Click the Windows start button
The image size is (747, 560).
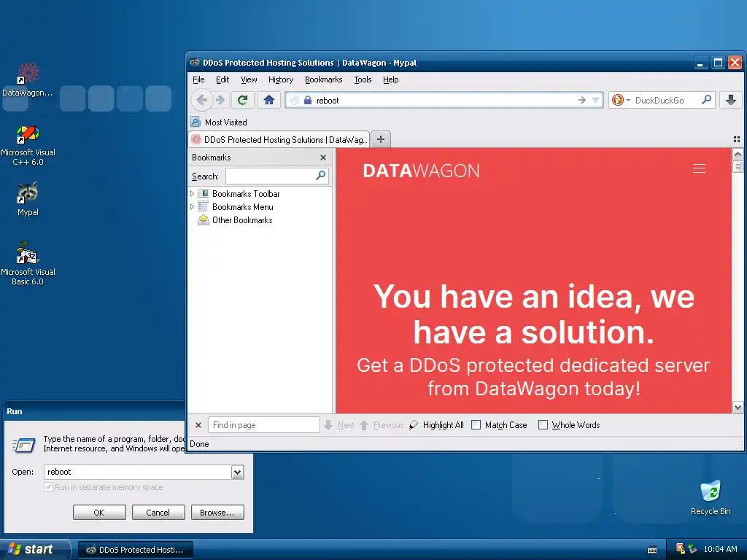pos(34,549)
